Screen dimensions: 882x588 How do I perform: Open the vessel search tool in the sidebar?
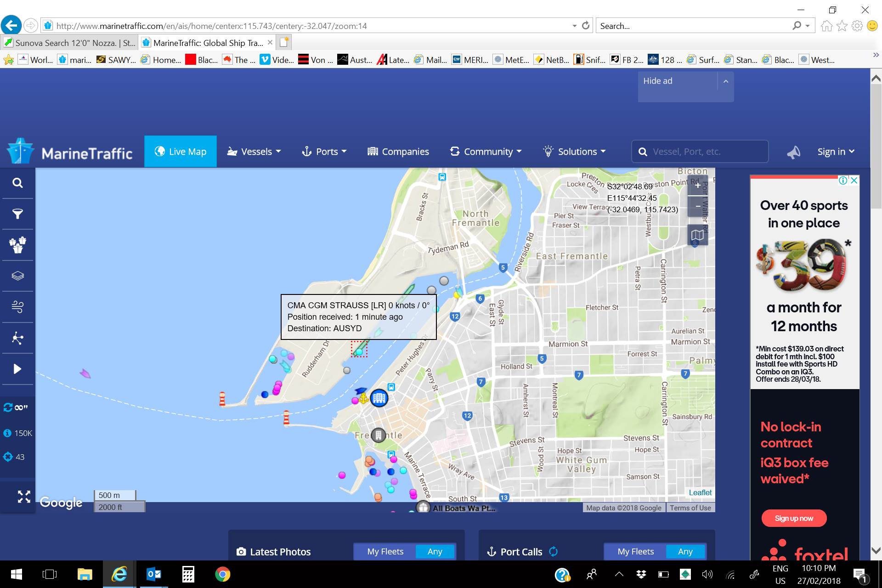click(17, 182)
